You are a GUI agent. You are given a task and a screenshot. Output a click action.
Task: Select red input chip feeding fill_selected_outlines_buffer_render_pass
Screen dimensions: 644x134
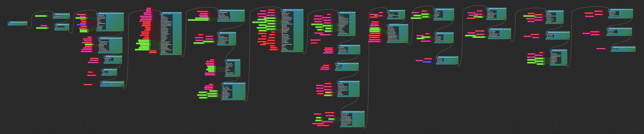(88, 85)
